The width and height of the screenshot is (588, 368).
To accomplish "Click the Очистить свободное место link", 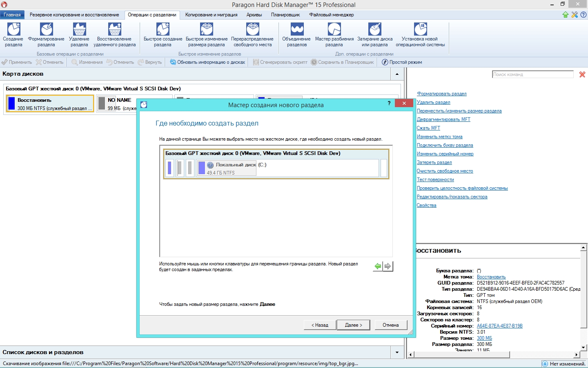I will pos(445,171).
